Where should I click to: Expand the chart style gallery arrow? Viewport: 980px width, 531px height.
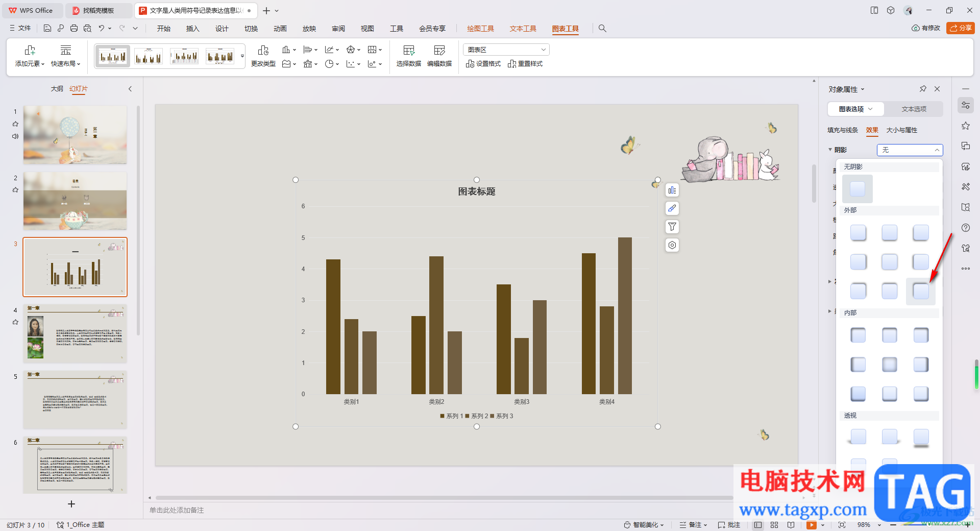(242, 56)
